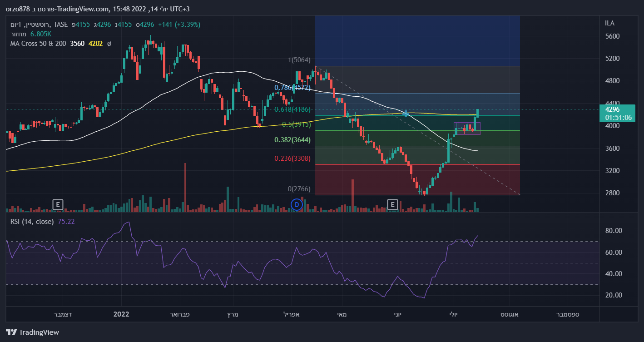
Task: Open the earnings E marker near June
Action: click(392, 204)
